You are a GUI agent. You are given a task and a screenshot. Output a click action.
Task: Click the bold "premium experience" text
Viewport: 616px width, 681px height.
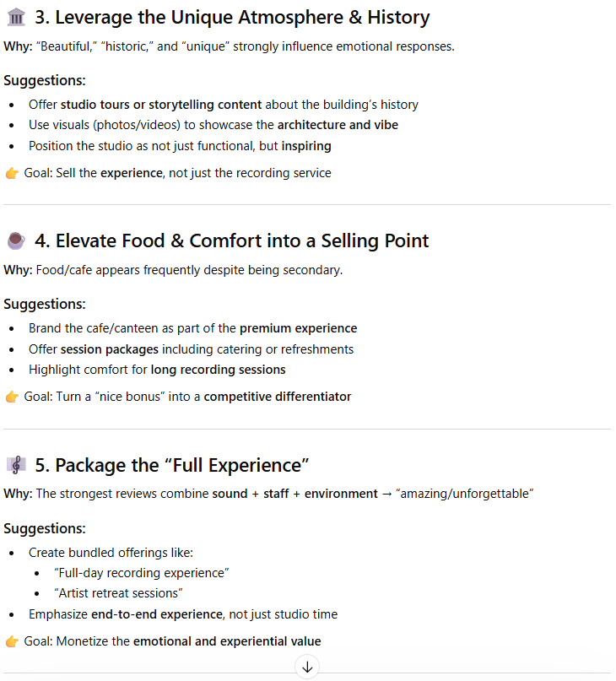coord(298,328)
